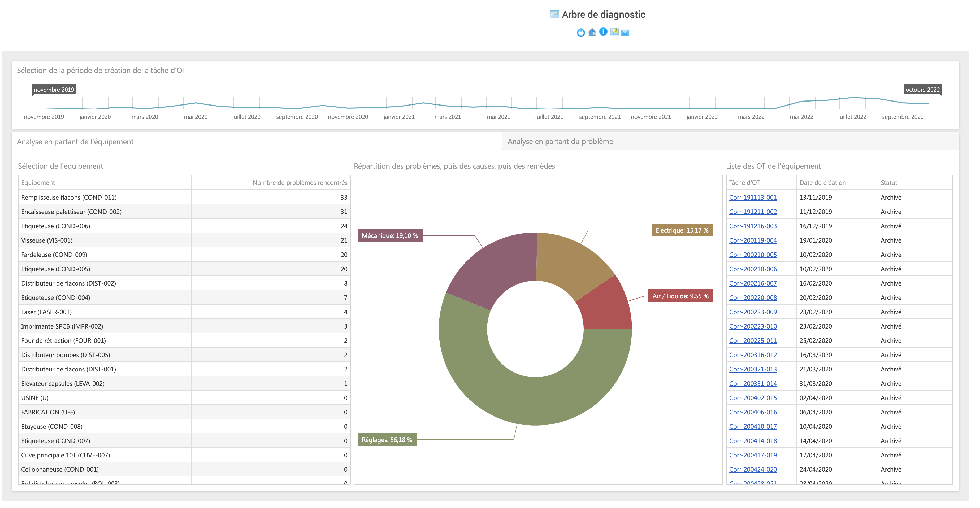Select Imprimante SPCB (IMPR-002) row
The image size is (980, 508).
(184, 326)
